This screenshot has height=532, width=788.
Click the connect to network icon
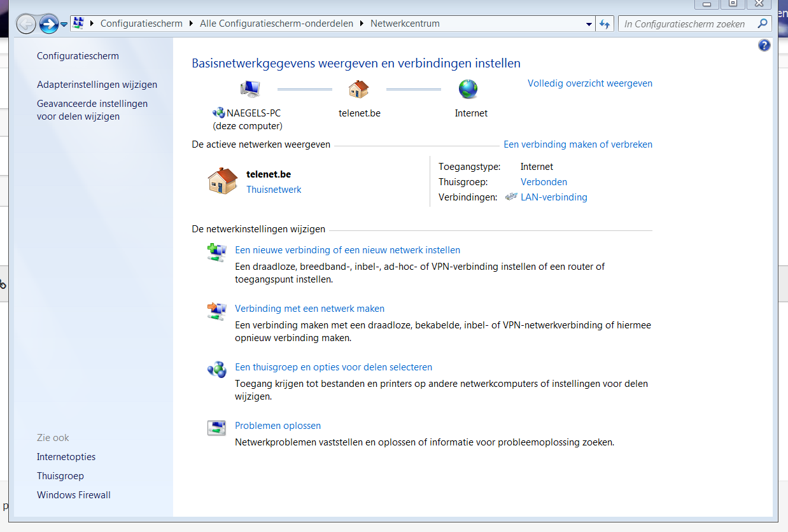[216, 311]
